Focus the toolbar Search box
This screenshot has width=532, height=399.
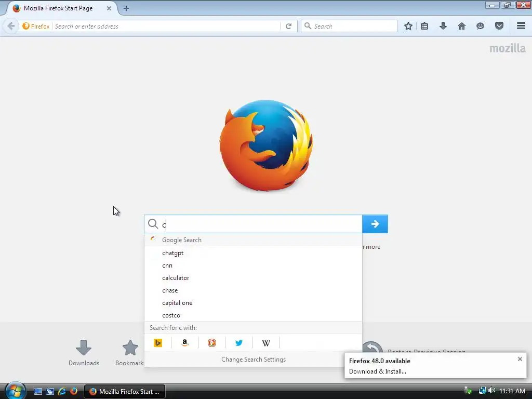pyautogui.click(x=349, y=26)
